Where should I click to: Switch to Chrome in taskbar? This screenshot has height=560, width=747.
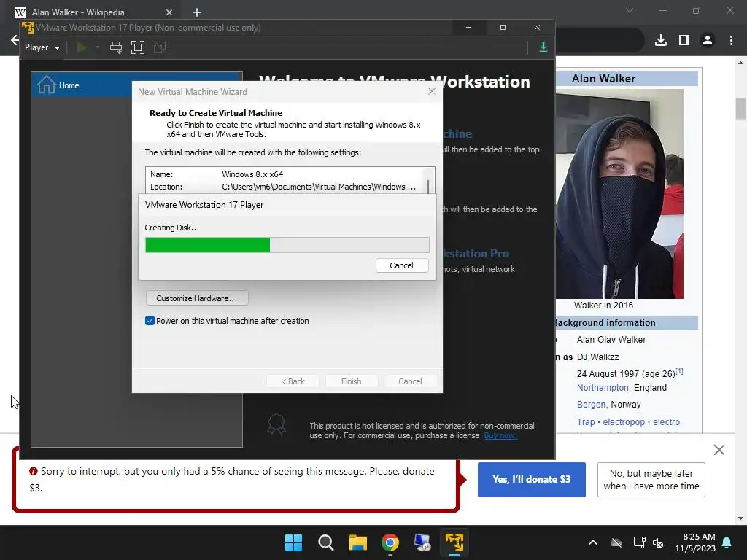390,542
